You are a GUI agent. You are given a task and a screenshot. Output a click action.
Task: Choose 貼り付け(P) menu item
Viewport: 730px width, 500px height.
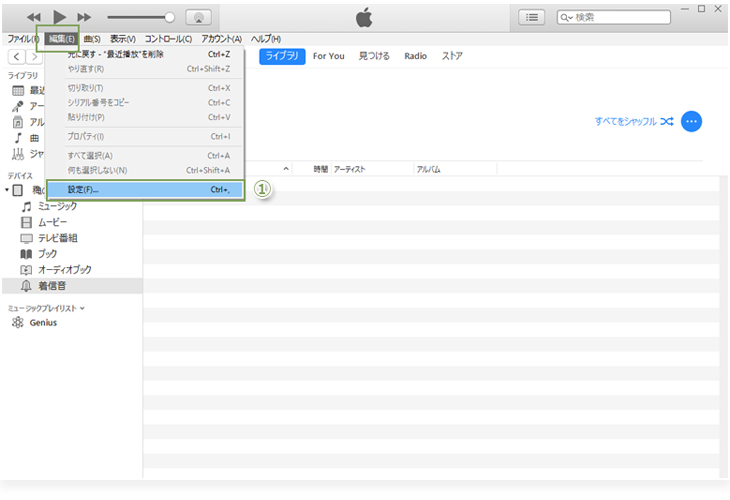pyautogui.click(x=145, y=117)
